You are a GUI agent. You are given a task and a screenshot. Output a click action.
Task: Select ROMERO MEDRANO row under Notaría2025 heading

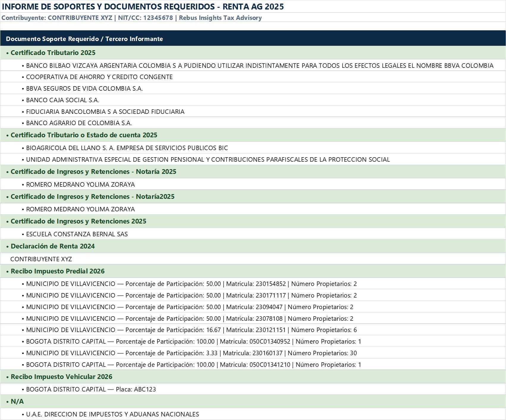coord(253,209)
